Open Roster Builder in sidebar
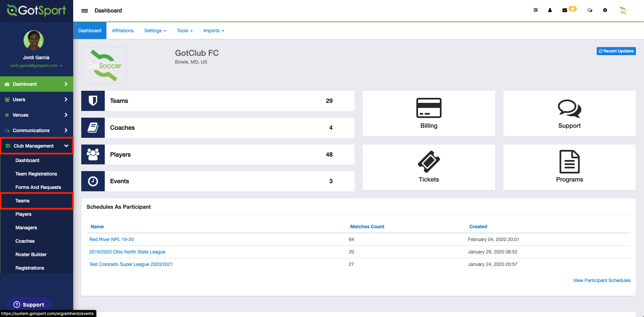The width and height of the screenshot is (644, 317). coord(31,254)
